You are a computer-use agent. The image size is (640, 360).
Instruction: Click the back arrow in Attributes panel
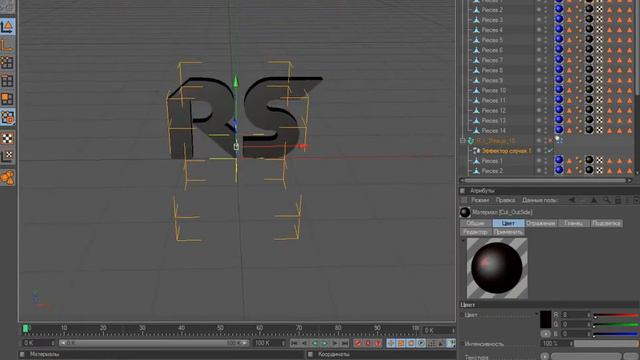pos(572,200)
